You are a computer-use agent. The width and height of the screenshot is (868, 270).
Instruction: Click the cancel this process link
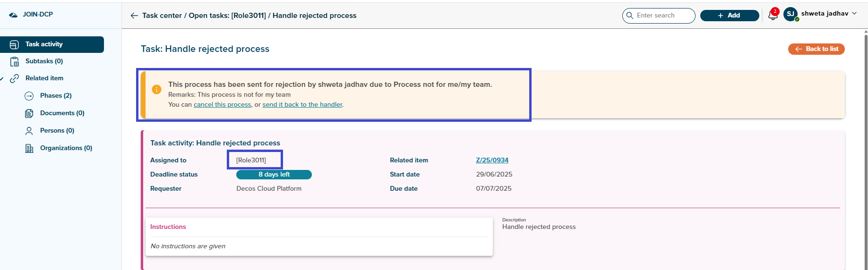click(x=222, y=105)
